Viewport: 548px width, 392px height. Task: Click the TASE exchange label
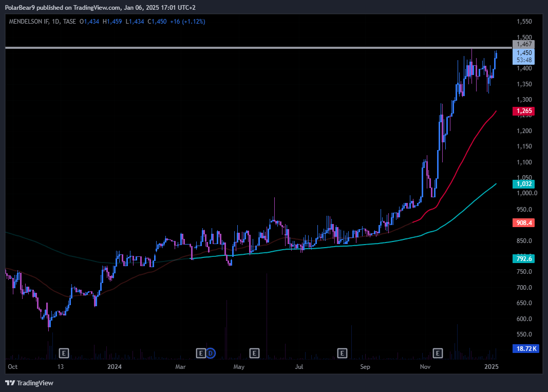[69, 22]
